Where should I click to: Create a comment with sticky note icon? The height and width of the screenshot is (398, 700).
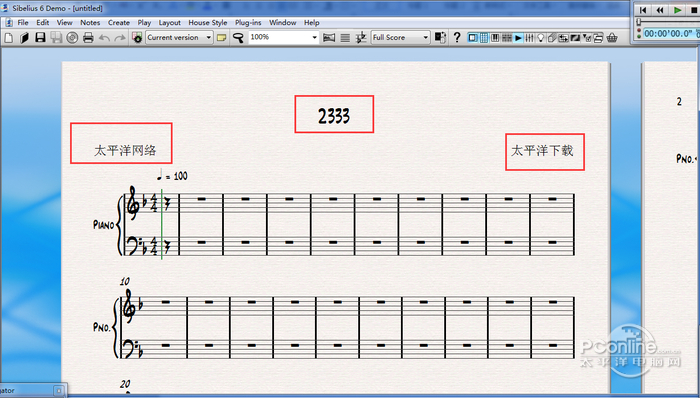pyautogui.click(x=221, y=38)
